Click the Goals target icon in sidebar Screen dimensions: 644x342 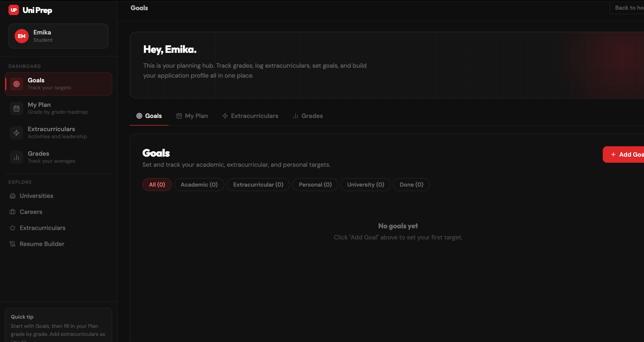(17, 84)
